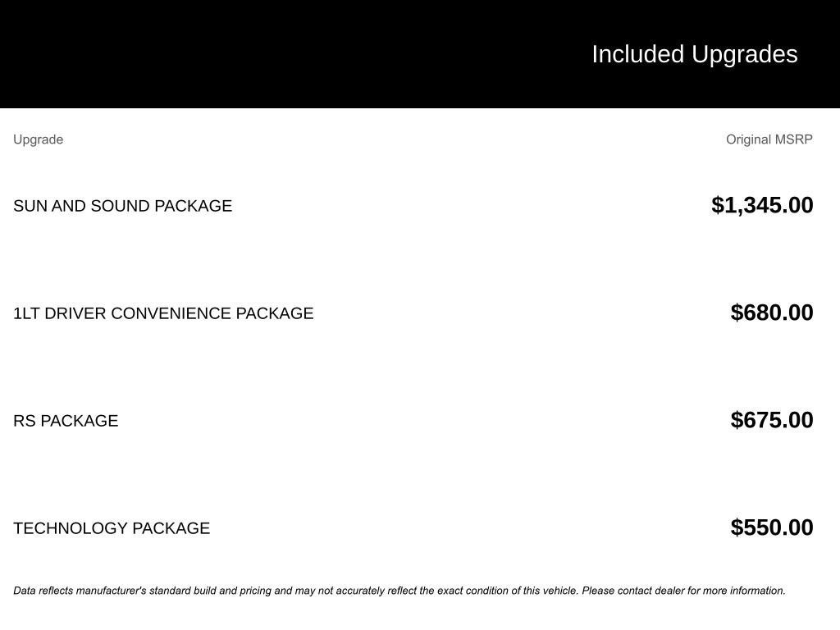Click the '1LT' text in second row
This screenshot has width=840, height=630.
(x=26, y=313)
